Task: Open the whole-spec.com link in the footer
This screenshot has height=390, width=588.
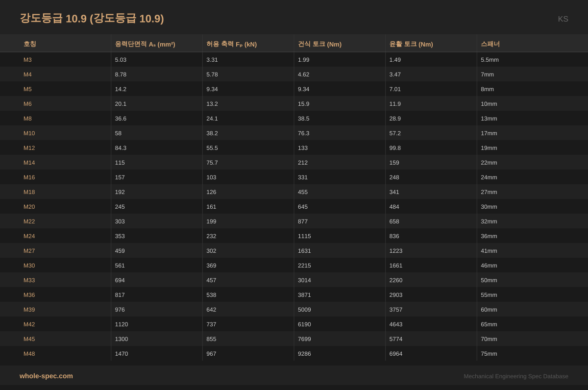Action: pyautogui.click(x=46, y=376)
